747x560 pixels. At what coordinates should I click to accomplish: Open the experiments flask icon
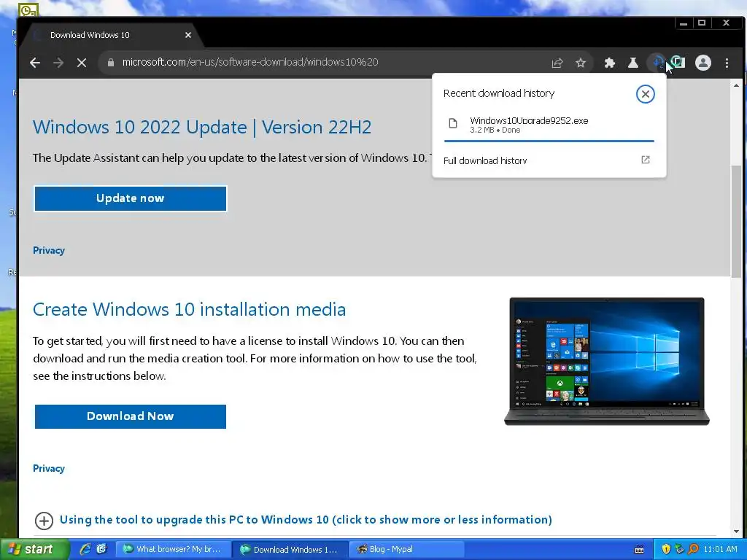tap(632, 63)
